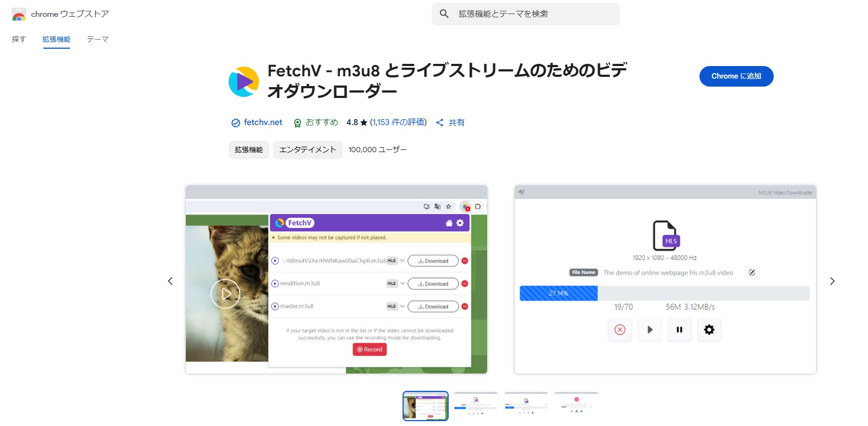
Task: Select the third screenshot thumbnail
Action: (526, 406)
